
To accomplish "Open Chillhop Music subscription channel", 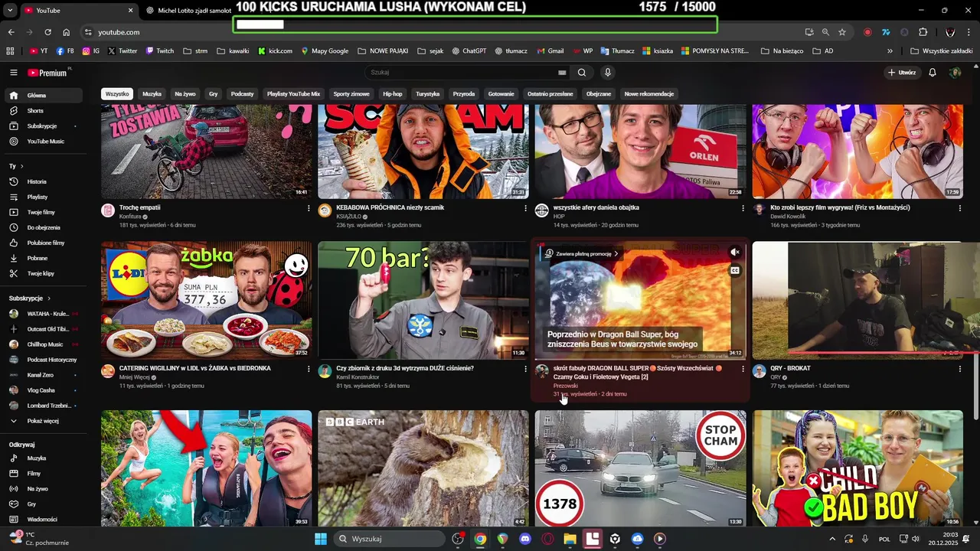I will click(43, 344).
